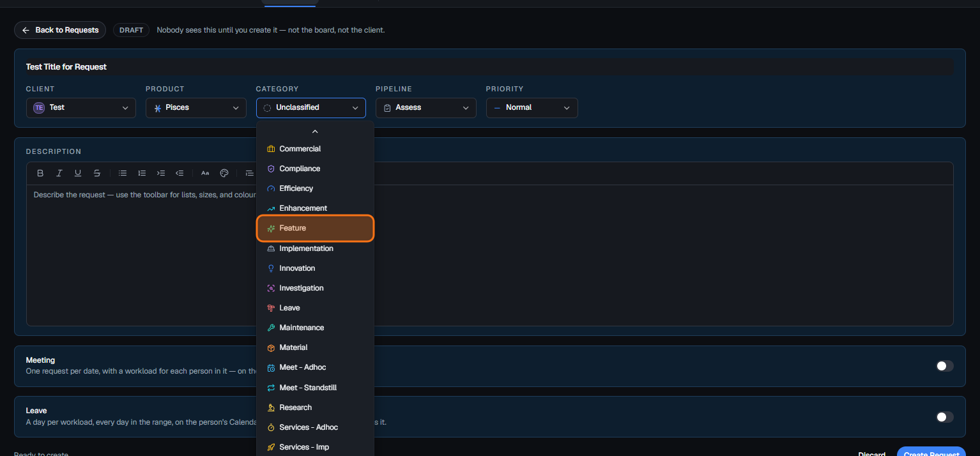Open the Client dropdown showing Test

coord(81,108)
